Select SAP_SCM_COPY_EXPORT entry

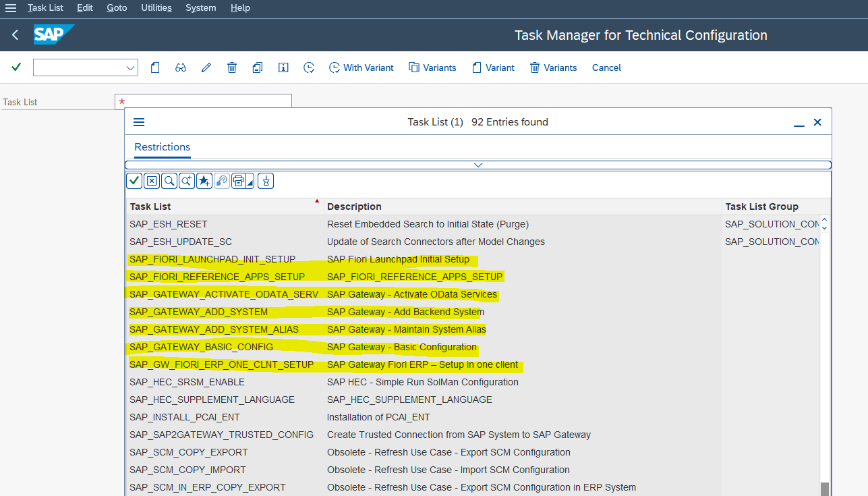point(188,452)
